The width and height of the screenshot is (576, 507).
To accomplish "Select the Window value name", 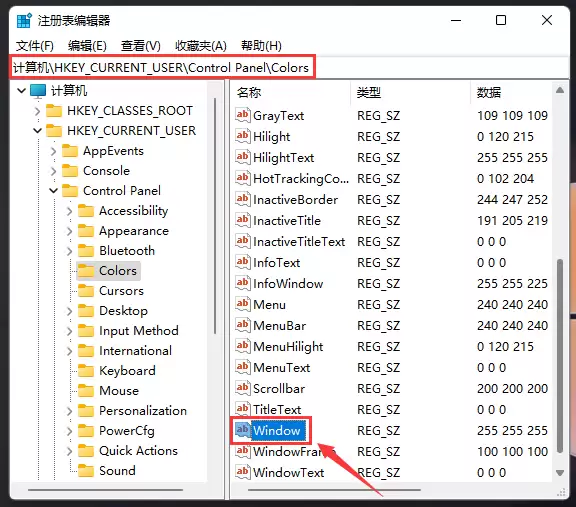I will click(277, 430).
